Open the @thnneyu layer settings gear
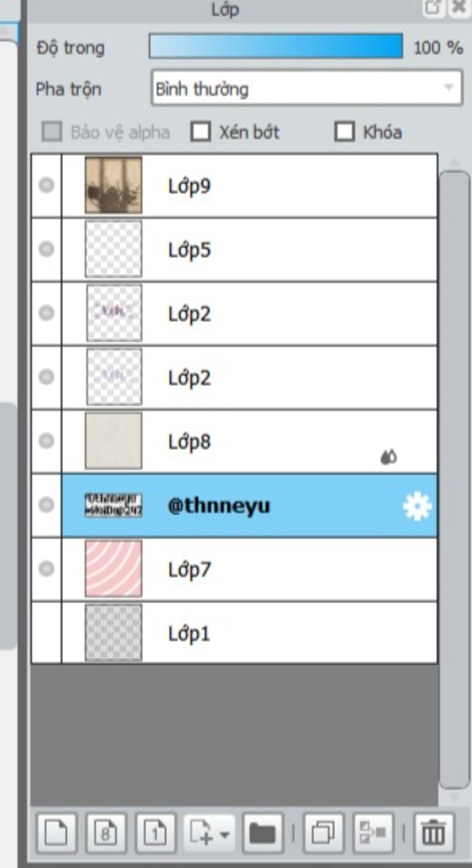Screen dimensions: 472x868 [417, 506]
